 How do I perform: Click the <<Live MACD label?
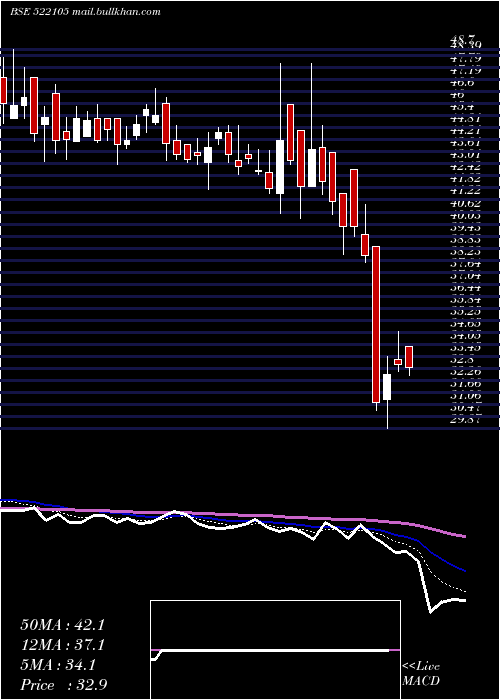[421, 674]
